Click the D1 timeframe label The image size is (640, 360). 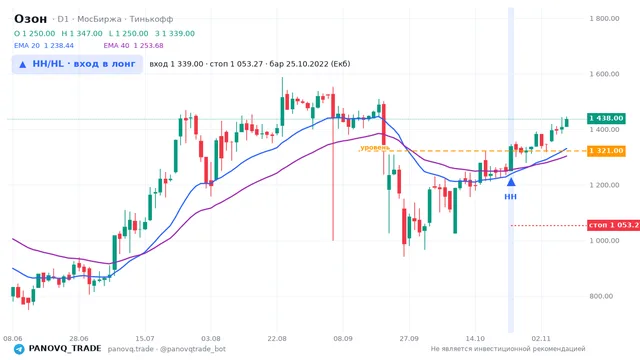tap(63, 19)
